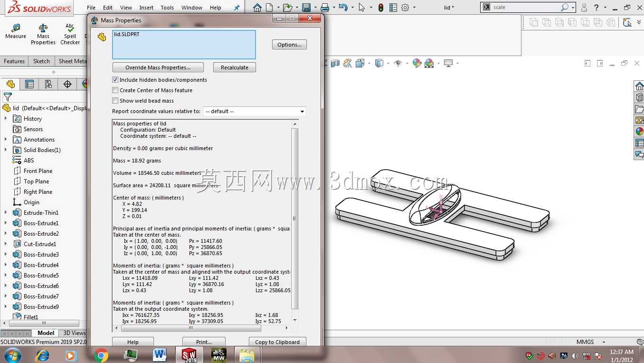Open Apply Scene icon
This screenshot has width=644, height=363.
coord(429,63)
